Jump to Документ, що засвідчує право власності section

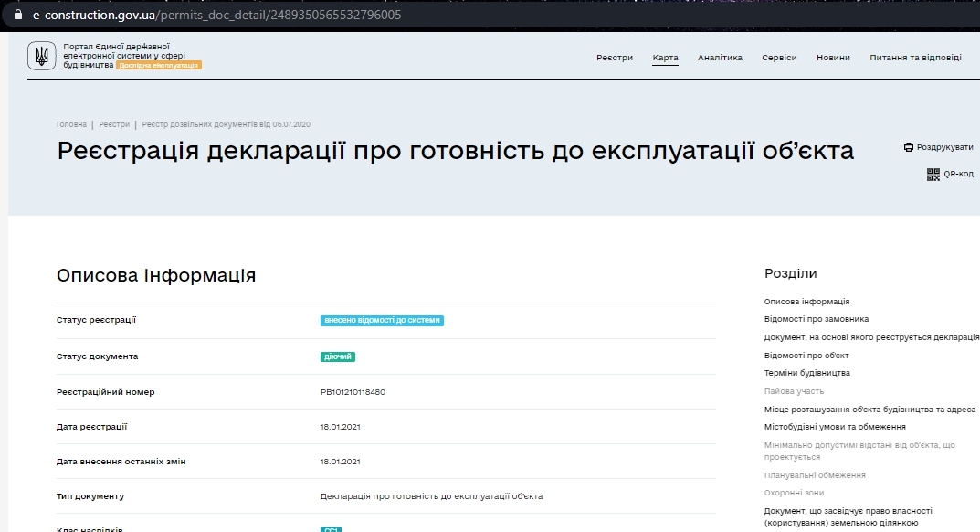coord(848,517)
